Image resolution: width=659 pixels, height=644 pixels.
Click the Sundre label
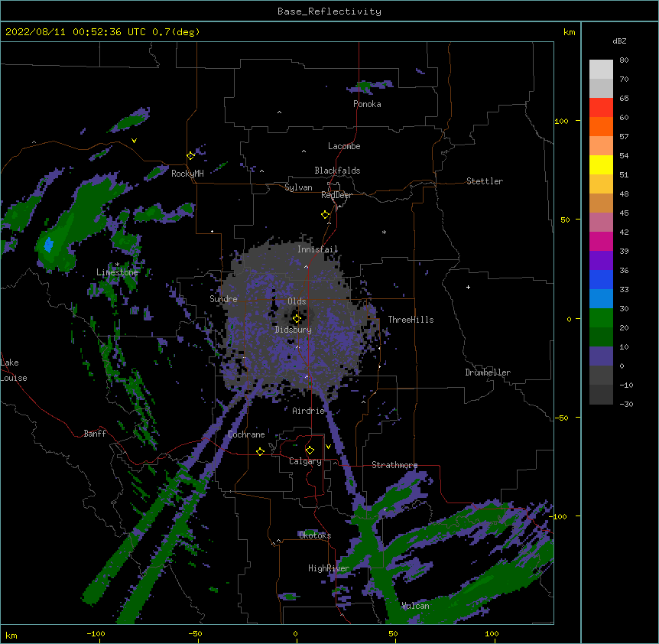[223, 299]
